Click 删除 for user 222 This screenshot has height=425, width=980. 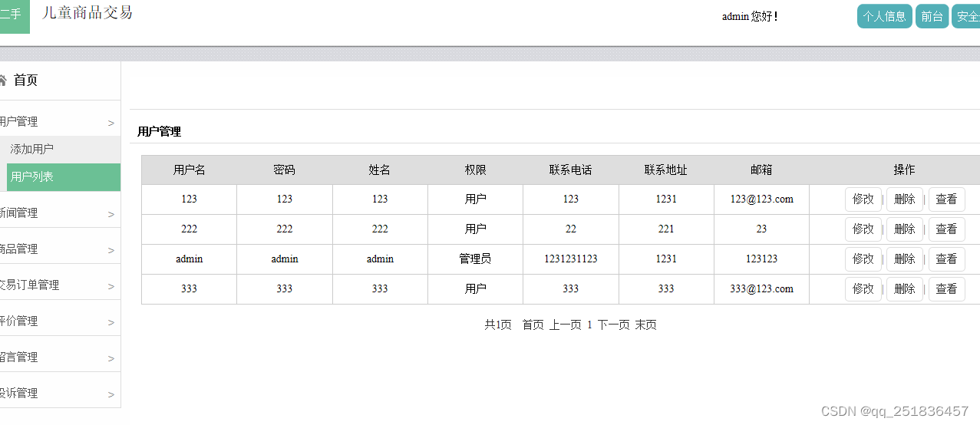905,229
